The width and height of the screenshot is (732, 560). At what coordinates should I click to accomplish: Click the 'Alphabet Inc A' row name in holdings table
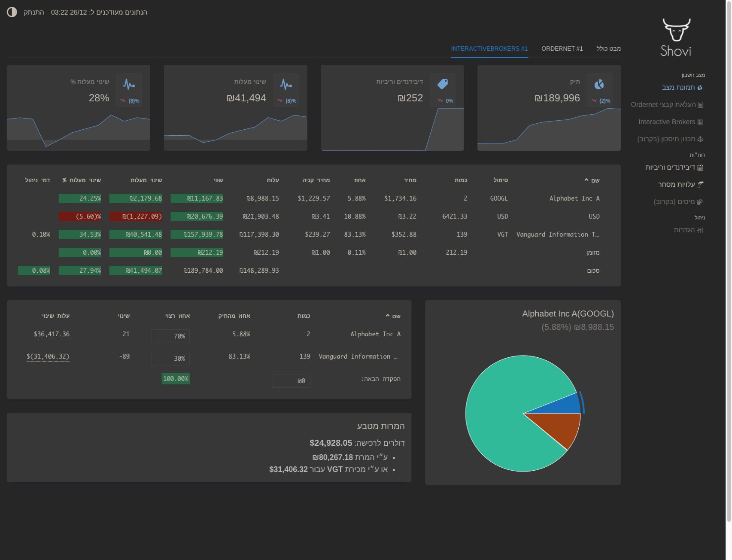[x=574, y=198]
